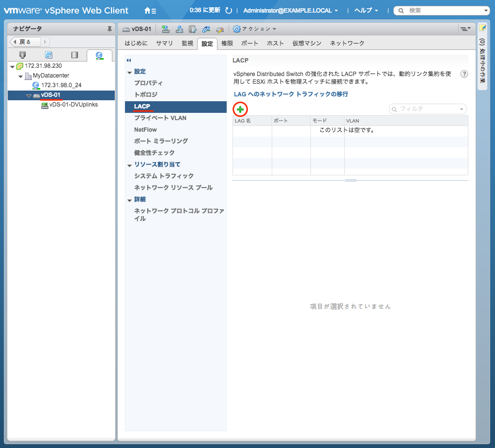The height and width of the screenshot is (448, 495).
Task: Click the vCenter server icon for 172.31.98.230
Action: click(x=19, y=66)
